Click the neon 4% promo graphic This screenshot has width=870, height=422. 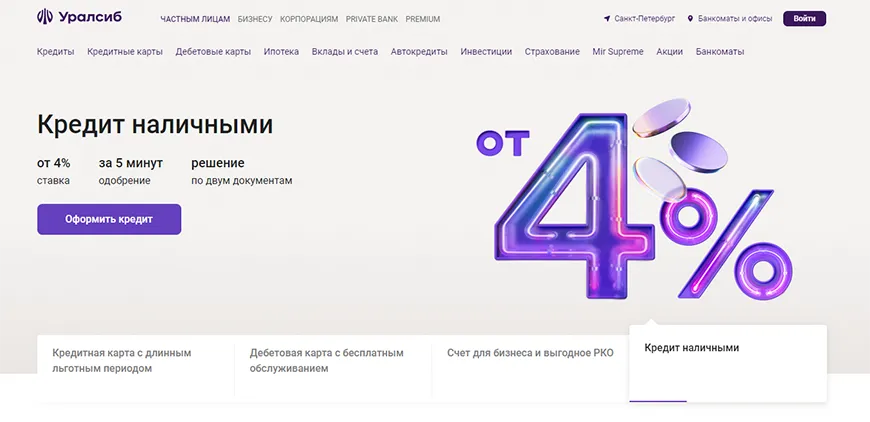click(x=635, y=200)
